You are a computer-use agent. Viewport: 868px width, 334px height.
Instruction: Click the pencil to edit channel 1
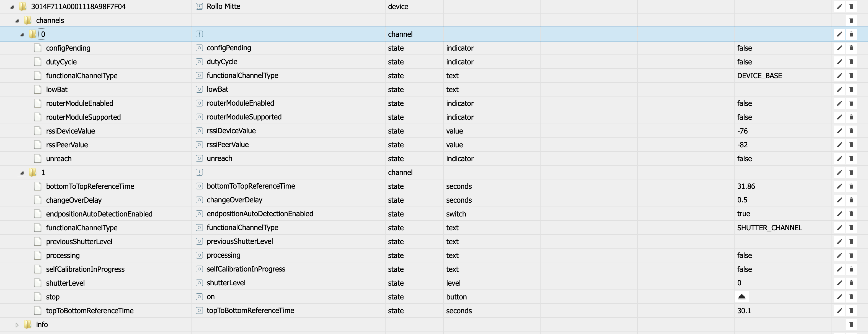coord(839,172)
